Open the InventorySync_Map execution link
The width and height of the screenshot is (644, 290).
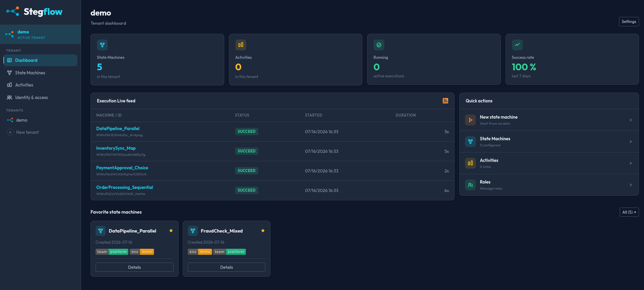[x=116, y=148]
